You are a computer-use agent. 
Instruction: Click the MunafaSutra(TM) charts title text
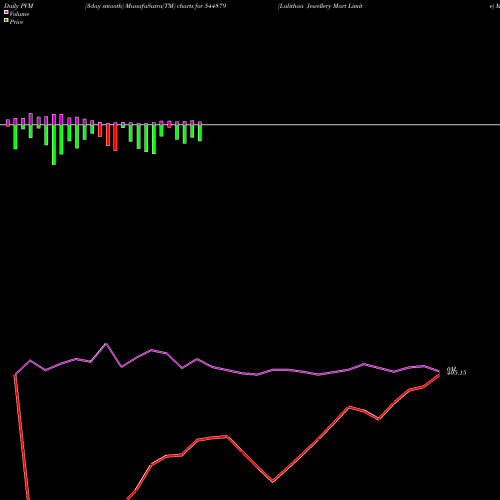pyautogui.click(x=156, y=6)
